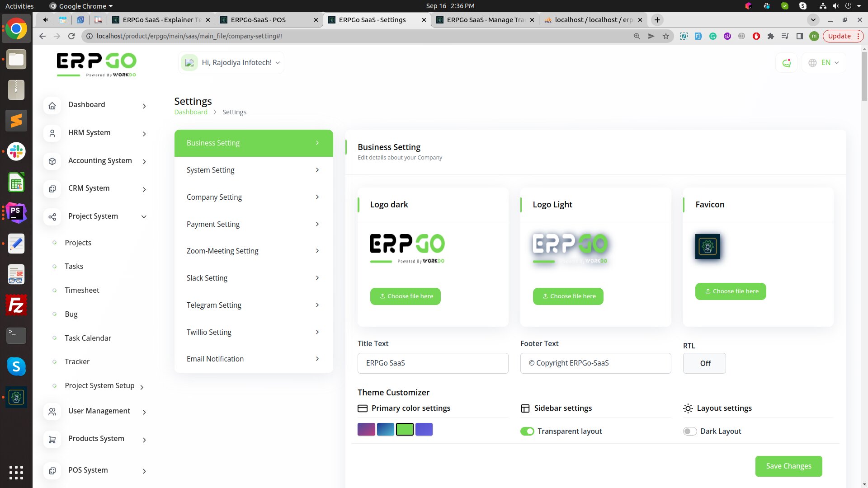Click the Footer Text input field
868x488 pixels.
595,363
